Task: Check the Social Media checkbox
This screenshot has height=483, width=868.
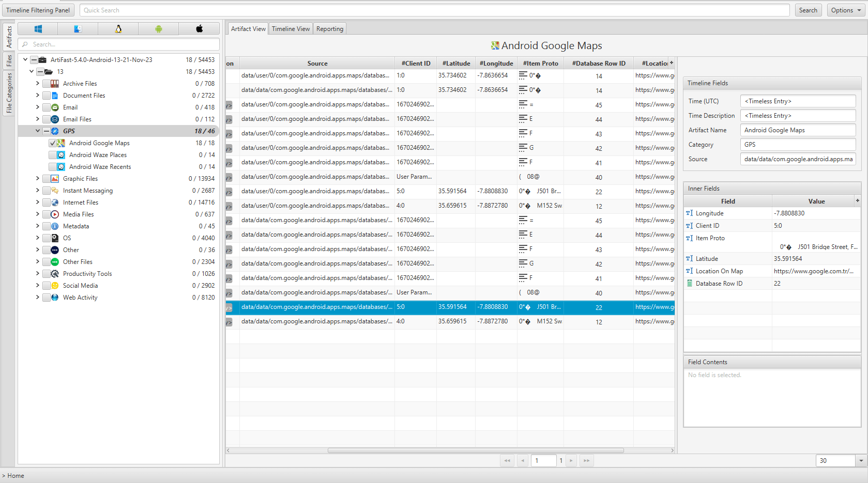Action: pos(46,286)
